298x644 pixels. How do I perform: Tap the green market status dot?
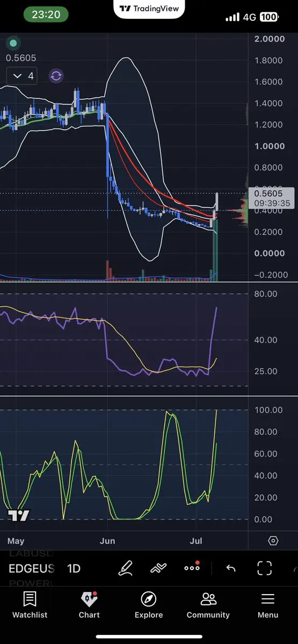pos(13,43)
